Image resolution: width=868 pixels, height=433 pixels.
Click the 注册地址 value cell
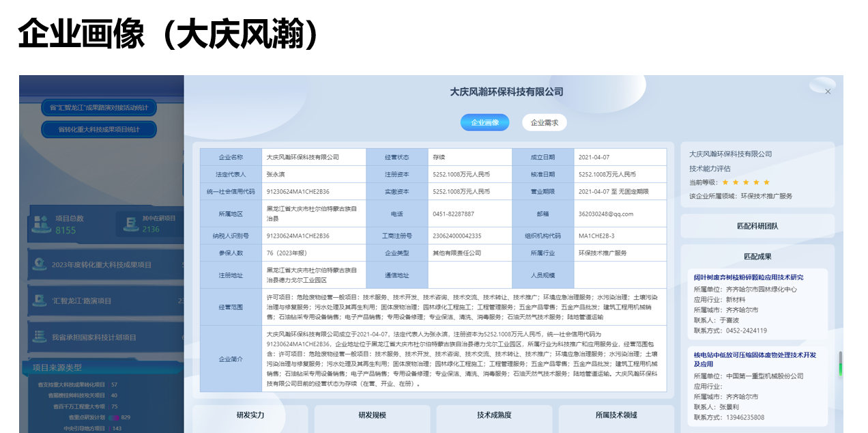(x=314, y=275)
